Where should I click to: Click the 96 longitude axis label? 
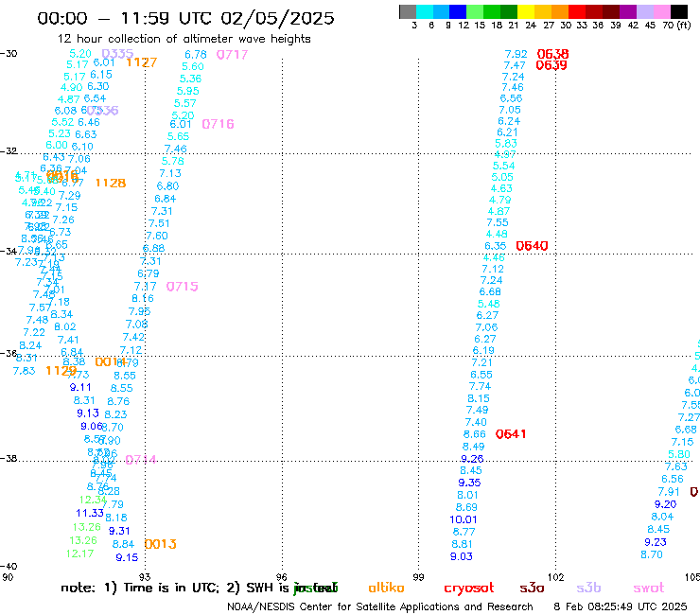point(281,577)
